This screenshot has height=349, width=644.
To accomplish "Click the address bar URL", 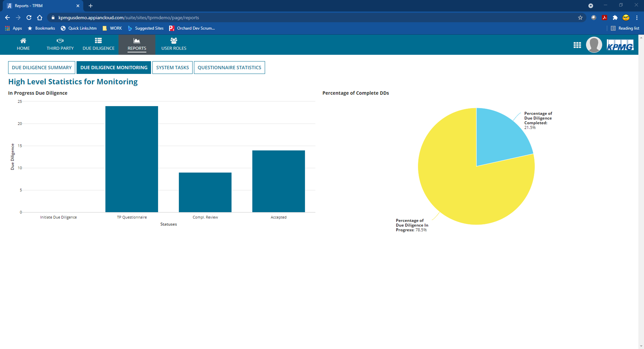I will pyautogui.click(x=128, y=17).
